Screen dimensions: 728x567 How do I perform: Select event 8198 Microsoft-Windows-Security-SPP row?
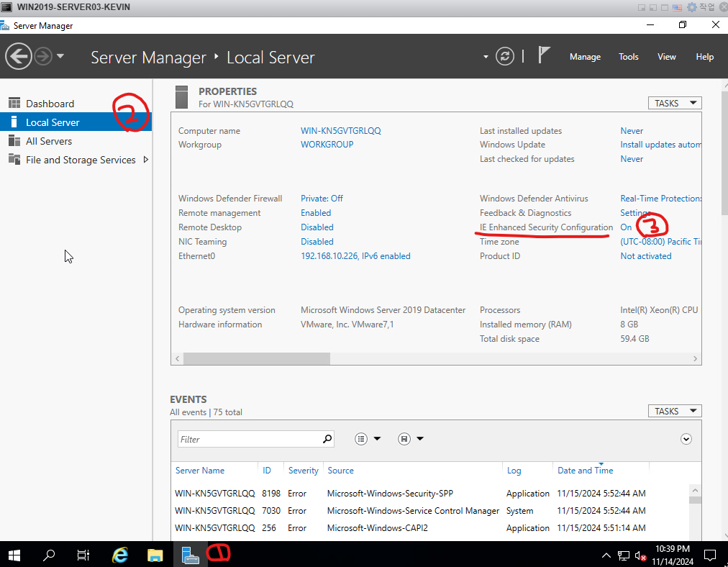(429, 493)
